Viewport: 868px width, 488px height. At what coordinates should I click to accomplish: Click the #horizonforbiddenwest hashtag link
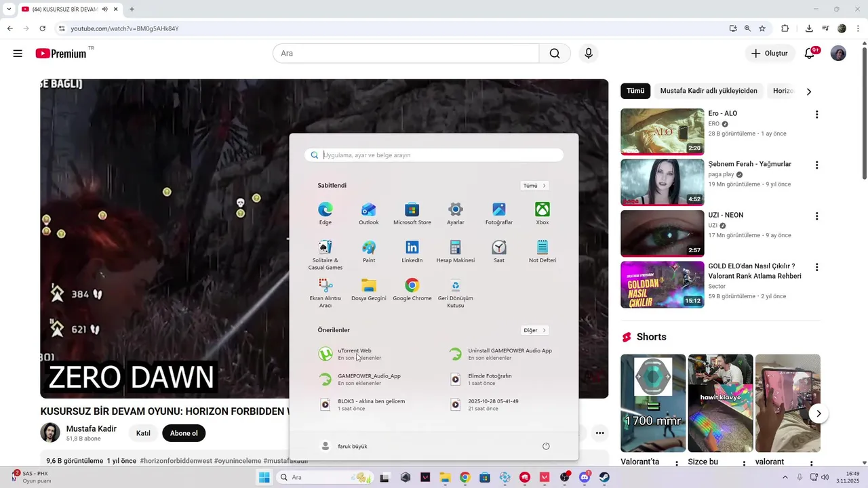click(176, 461)
